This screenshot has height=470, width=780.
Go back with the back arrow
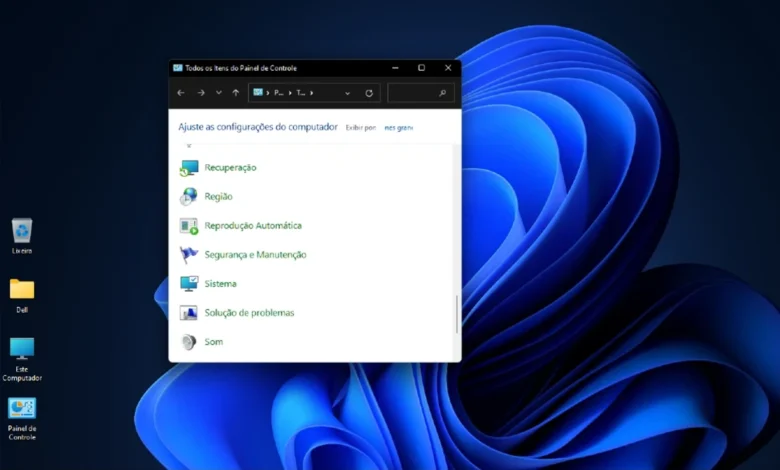[181, 93]
